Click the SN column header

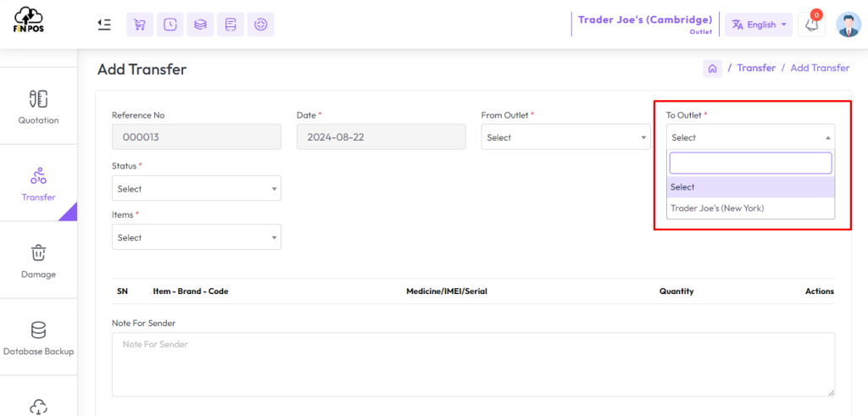pyautogui.click(x=122, y=291)
